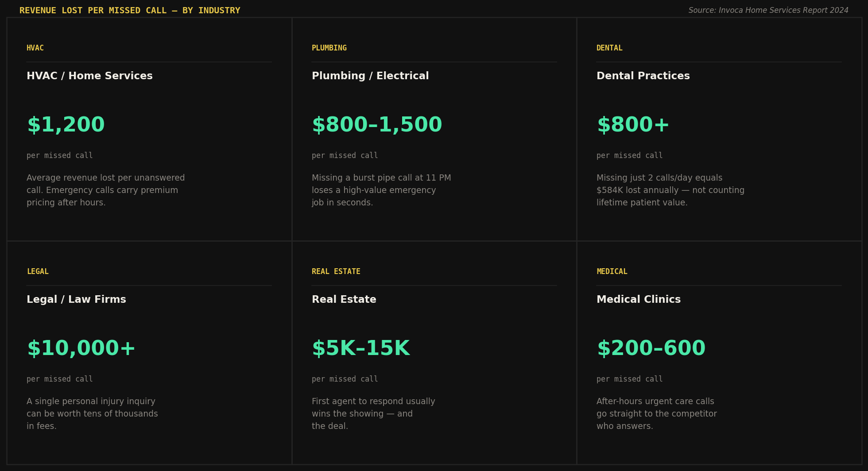Click the $800–1,500 revenue figure
Screen dimensions: 868x471
pyautogui.click(x=377, y=125)
